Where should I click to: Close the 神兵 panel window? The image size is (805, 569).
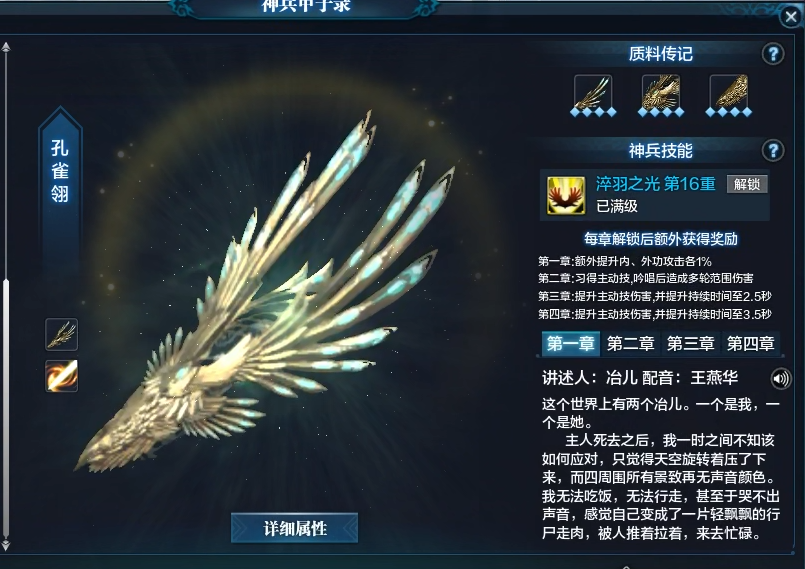[x=791, y=17]
